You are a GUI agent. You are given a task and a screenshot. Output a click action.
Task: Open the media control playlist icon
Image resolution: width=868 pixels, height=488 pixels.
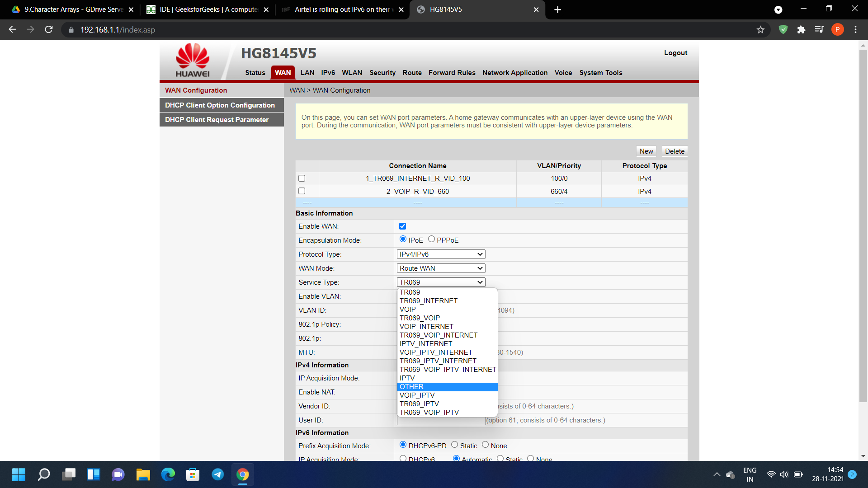pyautogui.click(x=819, y=29)
